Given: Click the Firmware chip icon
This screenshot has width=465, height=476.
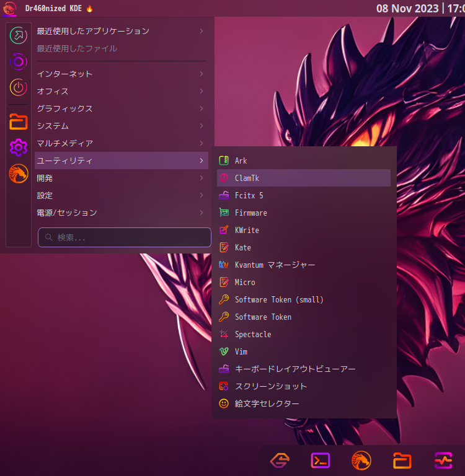Looking at the screenshot, I should pos(224,213).
